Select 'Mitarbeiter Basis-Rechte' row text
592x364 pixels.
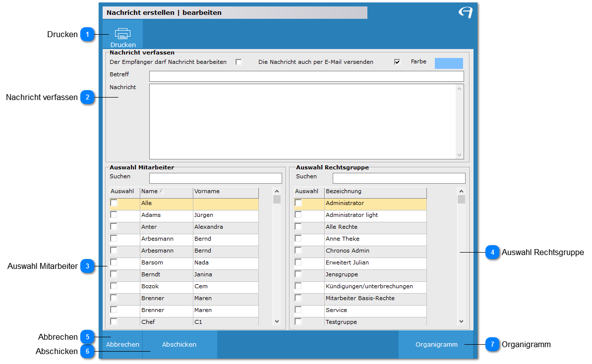coord(360,298)
